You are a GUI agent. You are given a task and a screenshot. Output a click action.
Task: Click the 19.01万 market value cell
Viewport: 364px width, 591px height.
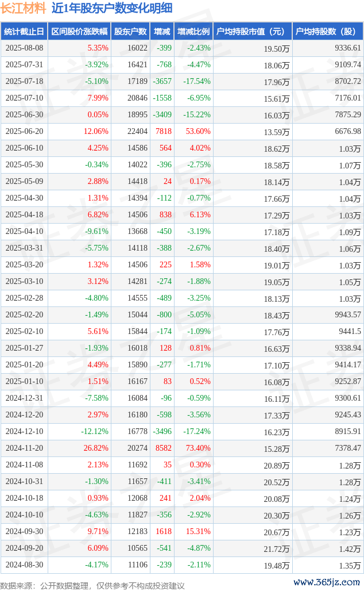point(277,266)
